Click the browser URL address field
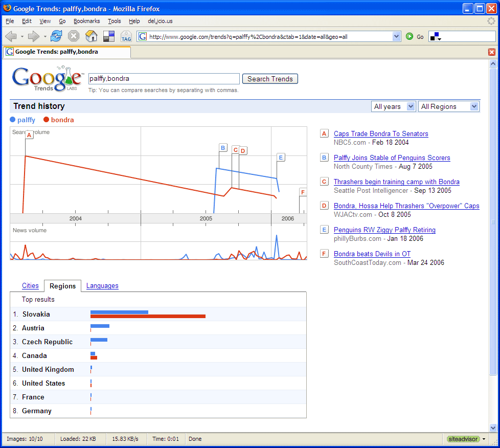 click(269, 37)
